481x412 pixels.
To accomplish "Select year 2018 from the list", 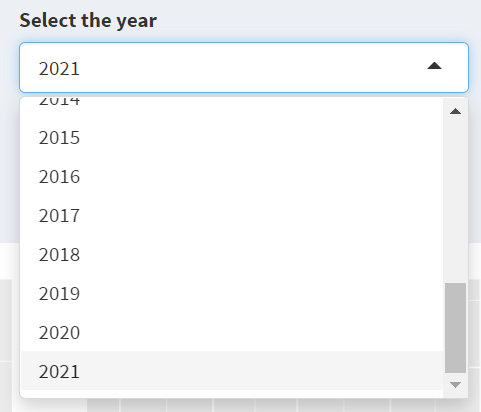I will [232, 254].
